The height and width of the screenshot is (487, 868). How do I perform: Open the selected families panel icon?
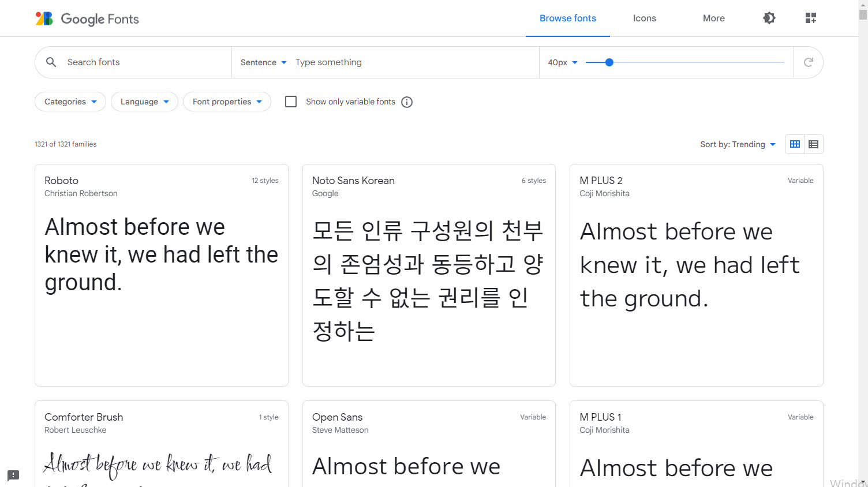(811, 18)
